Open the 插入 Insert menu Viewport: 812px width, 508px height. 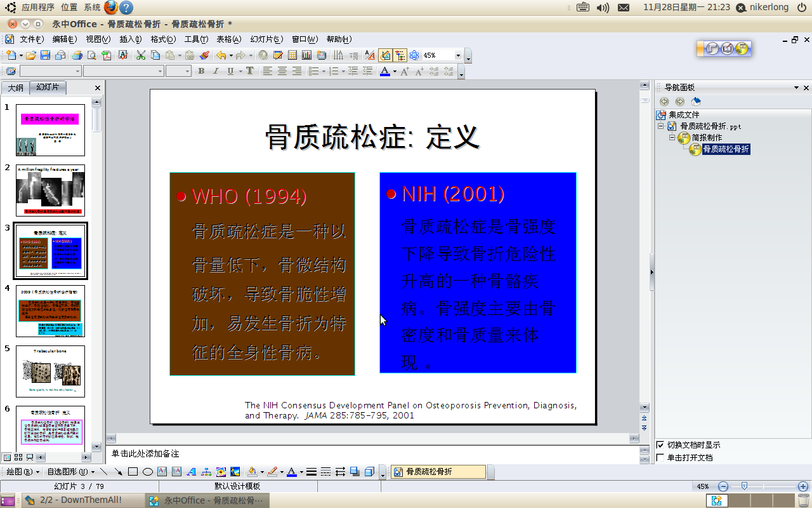coord(131,39)
